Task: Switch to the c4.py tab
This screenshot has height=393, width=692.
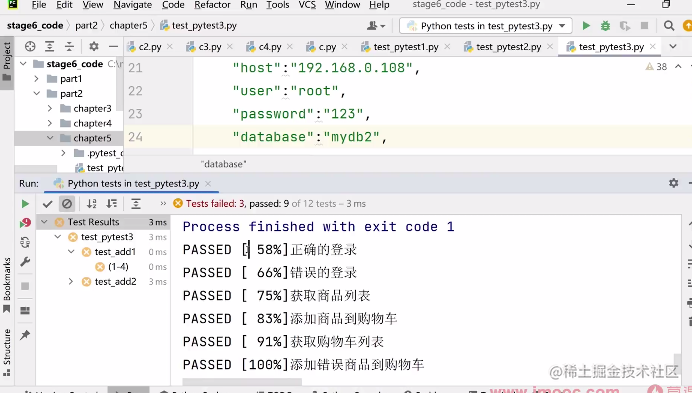Action: [x=270, y=47]
